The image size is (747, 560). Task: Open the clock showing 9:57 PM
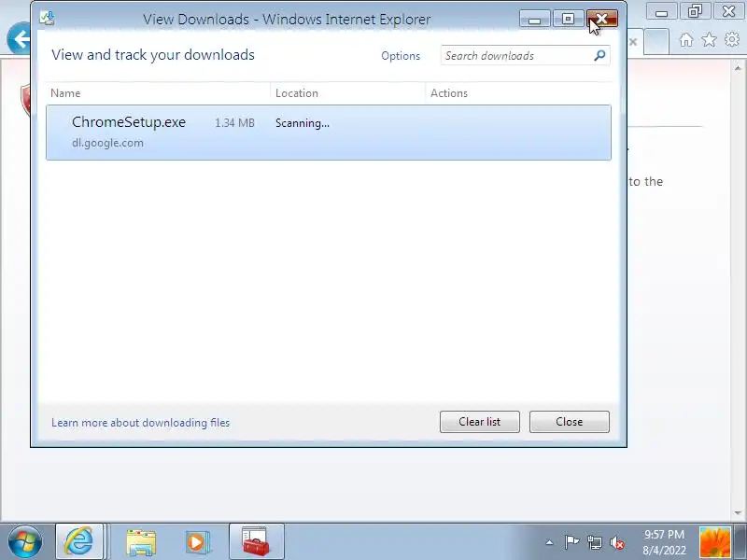click(664, 542)
